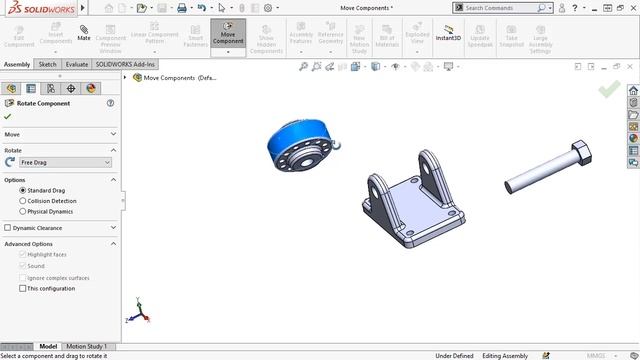Click the Section View icon
The image size is (640, 360).
[342, 67]
